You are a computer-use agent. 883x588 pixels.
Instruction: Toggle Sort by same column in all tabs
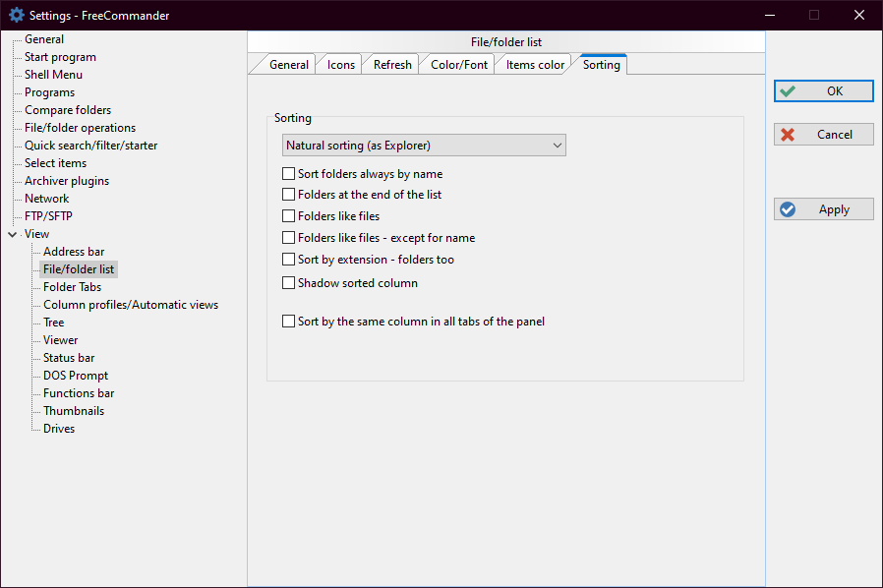tap(289, 322)
